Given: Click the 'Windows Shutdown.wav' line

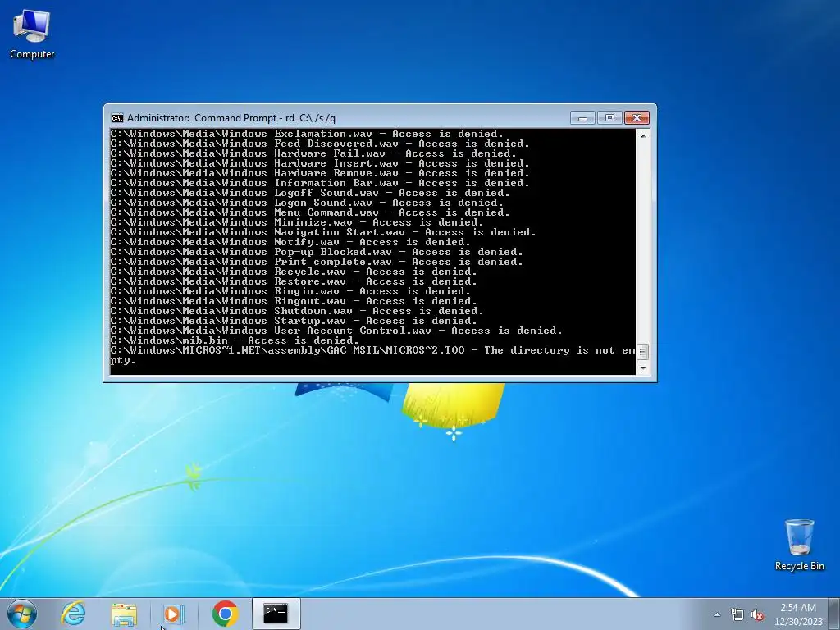Looking at the screenshot, I should (297, 311).
